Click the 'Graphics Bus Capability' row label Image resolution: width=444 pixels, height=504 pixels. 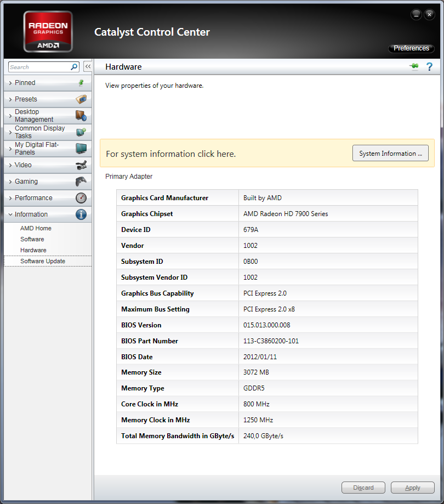[157, 293]
